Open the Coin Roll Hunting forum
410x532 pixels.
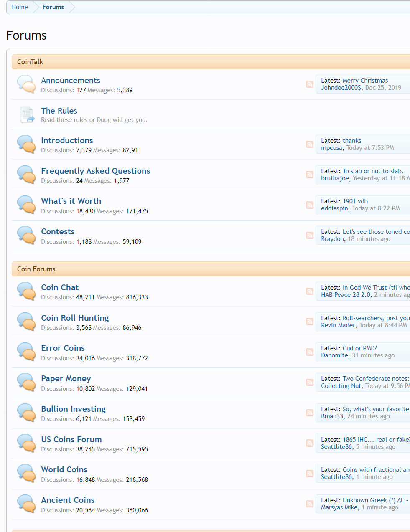click(75, 318)
